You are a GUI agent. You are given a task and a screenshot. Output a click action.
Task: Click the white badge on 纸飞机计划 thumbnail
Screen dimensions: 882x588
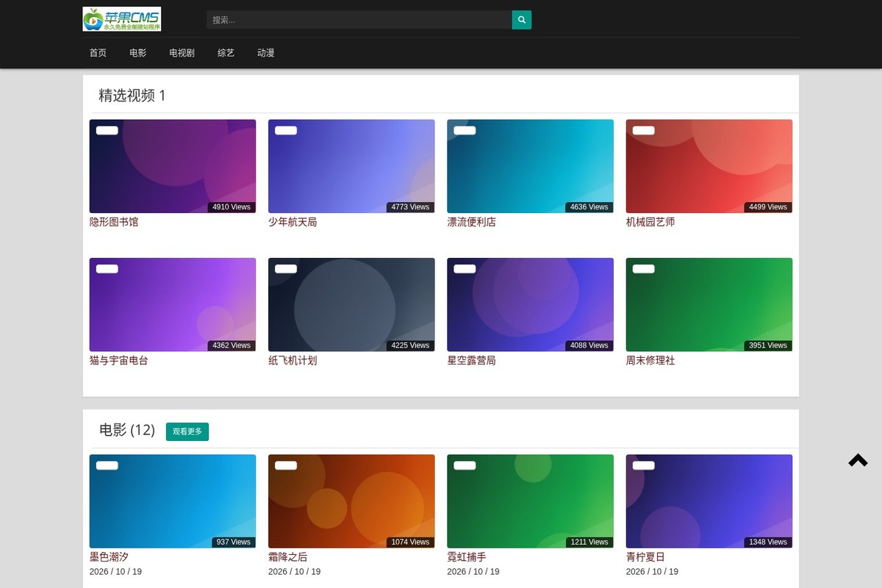pos(286,268)
